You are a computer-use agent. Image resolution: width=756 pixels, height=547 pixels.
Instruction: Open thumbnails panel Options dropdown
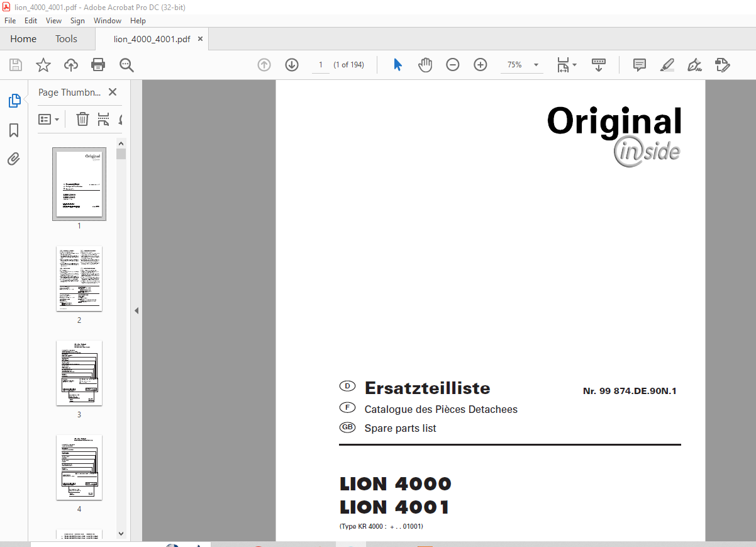pos(49,119)
